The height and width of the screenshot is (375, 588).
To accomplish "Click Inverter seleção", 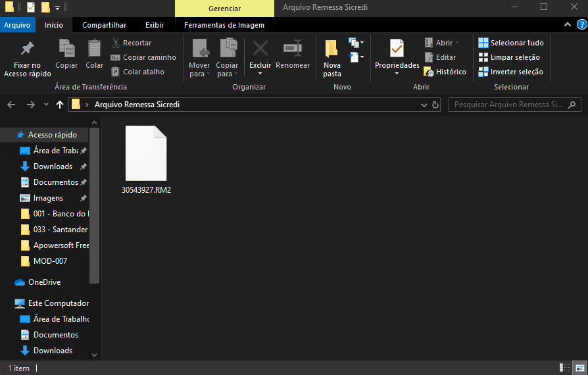I will pos(510,72).
